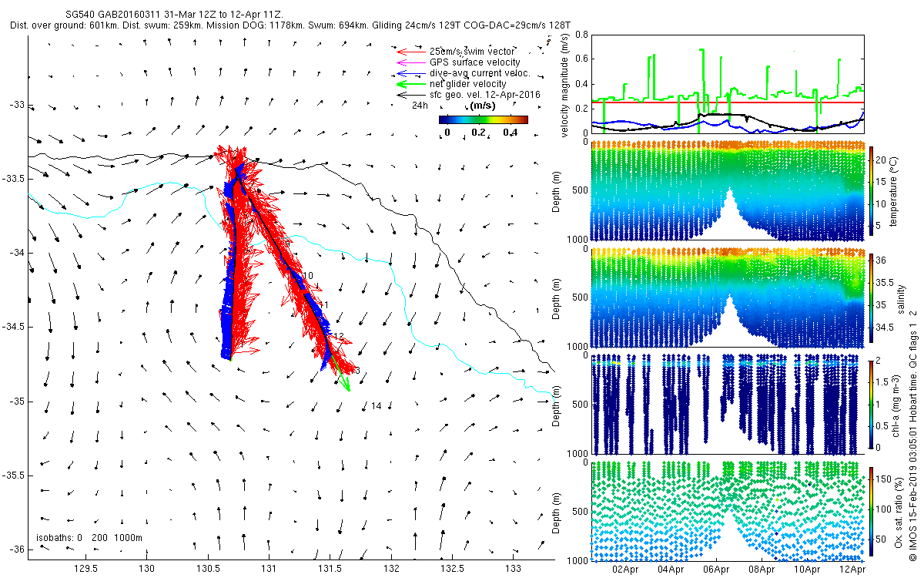Click the 130.5 longitude tick on map
The width and height of the screenshot is (924, 578).
pyautogui.click(x=208, y=569)
